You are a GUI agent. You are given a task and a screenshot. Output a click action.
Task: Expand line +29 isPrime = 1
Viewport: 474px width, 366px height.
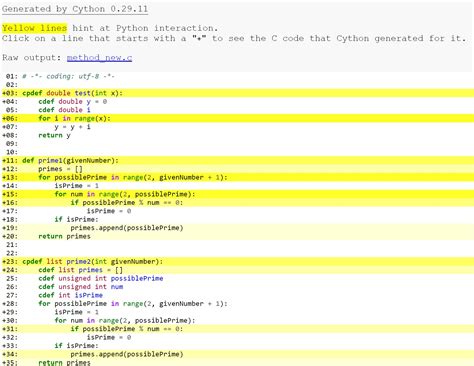(237, 312)
